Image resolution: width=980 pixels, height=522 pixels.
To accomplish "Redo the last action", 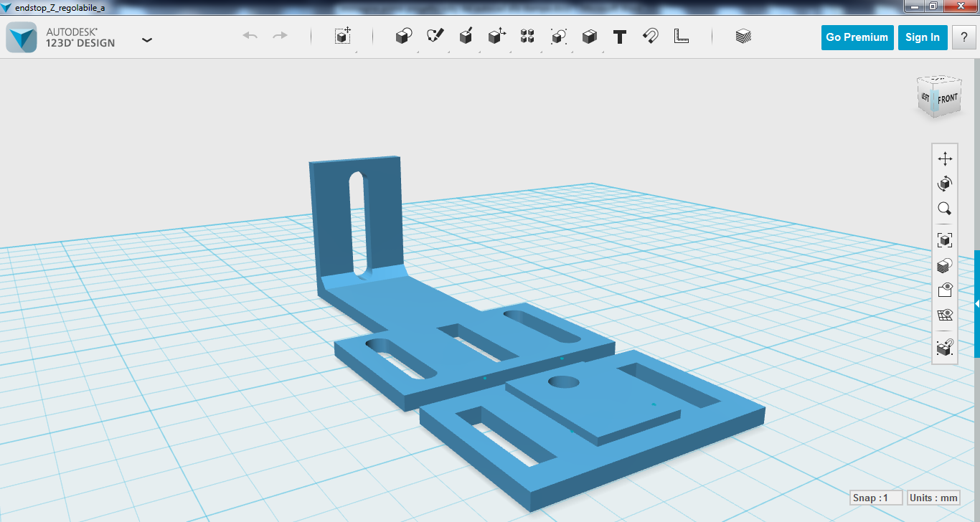I will [280, 36].
